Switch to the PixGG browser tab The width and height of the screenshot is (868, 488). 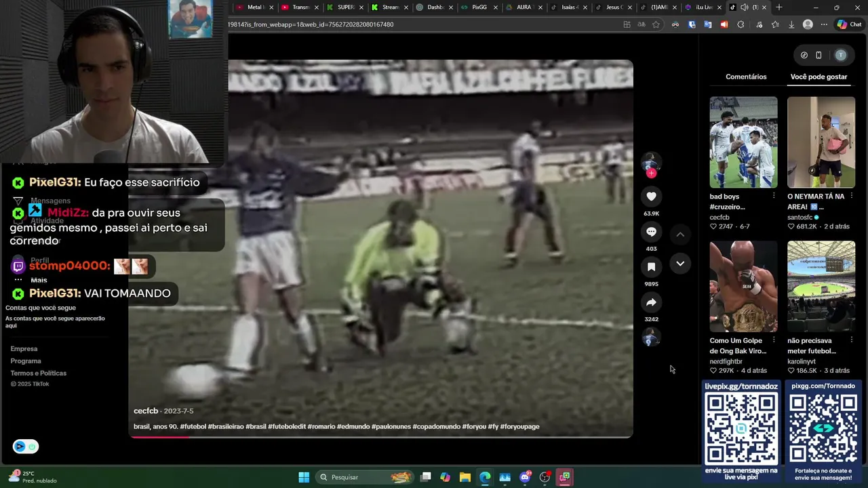[x=479, y=7]
